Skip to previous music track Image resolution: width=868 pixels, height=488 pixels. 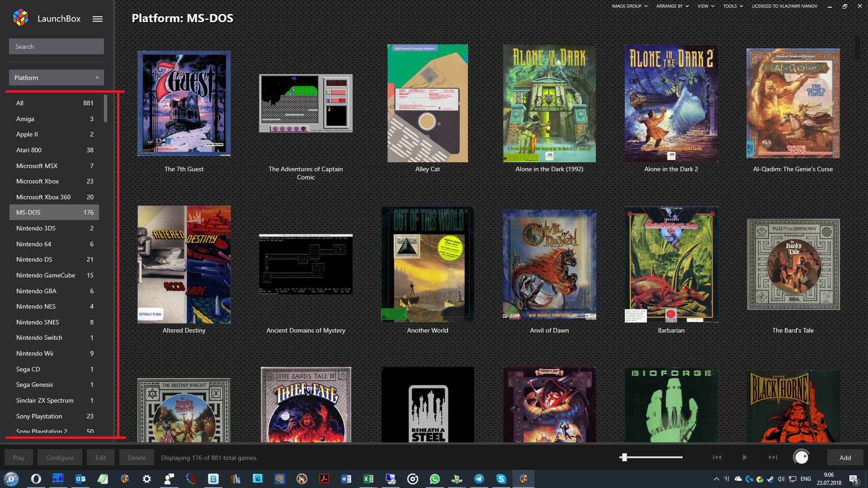(717, 457)
